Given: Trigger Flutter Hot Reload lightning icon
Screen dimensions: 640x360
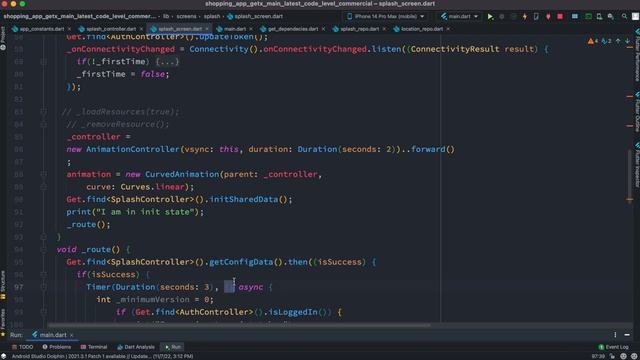Looking at the screenshot, I should click(x=525, y=16).
